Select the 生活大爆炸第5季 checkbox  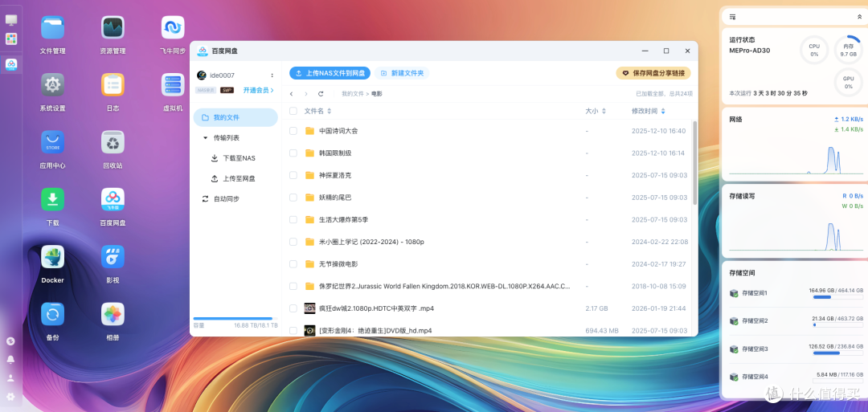point(293,219)
